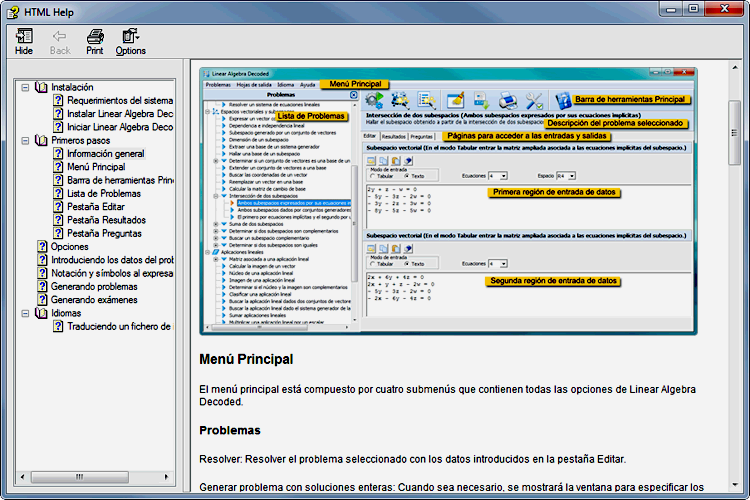Viewport: 750px width, 500px height.
Task: Open Introduciendo los datos del prob topic
Action: (112, 260)
